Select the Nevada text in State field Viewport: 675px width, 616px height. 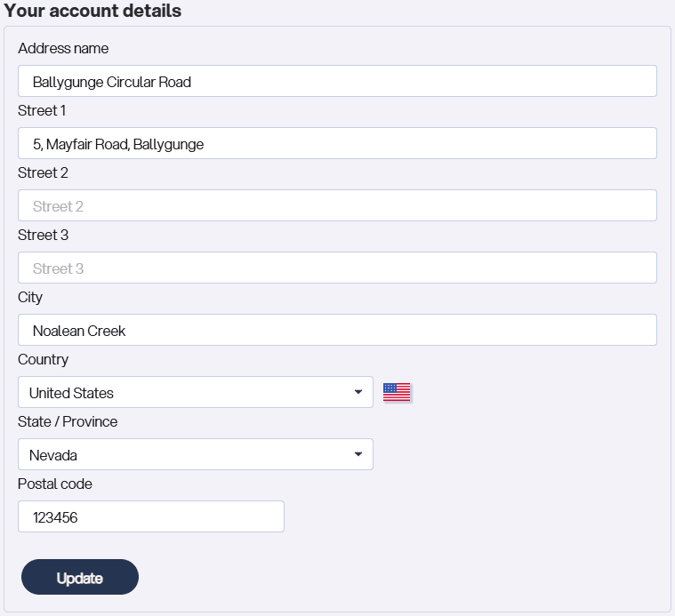click(53, 455)
